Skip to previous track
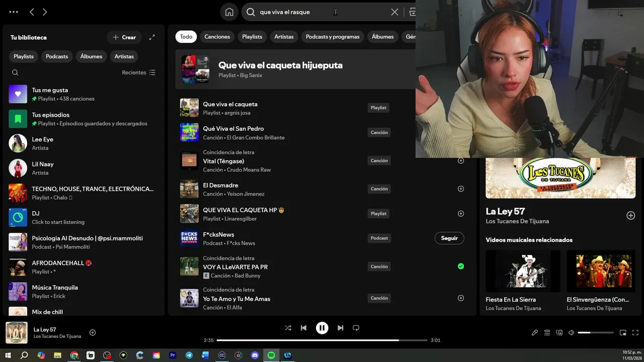Screen dimensions: 644x362 [x=303, y=328]
